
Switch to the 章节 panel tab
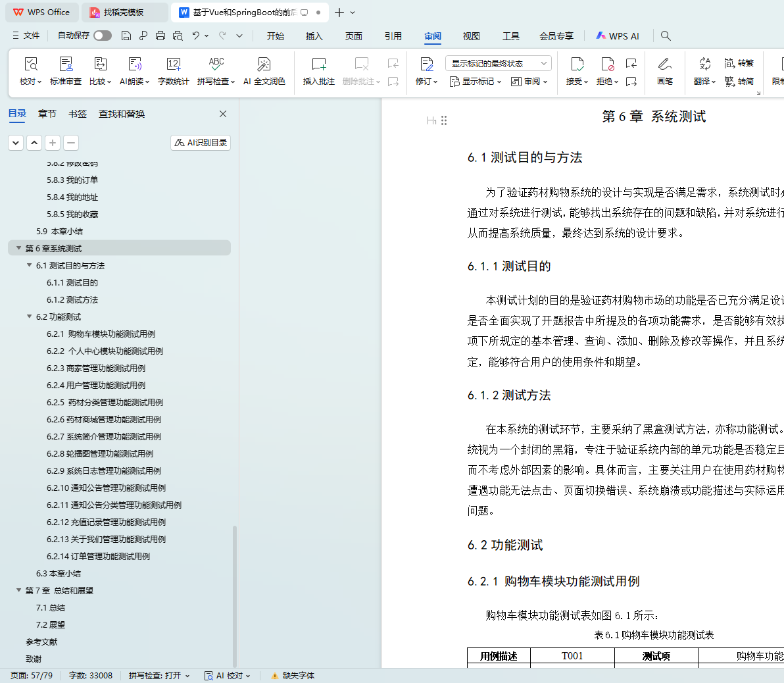(47, 114)
